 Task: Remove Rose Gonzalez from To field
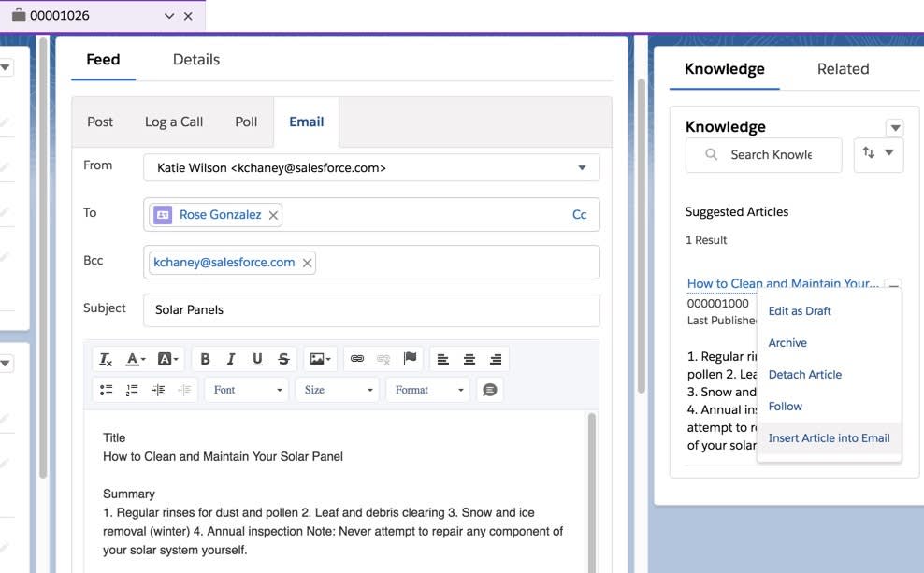click(x=273, y=216)
